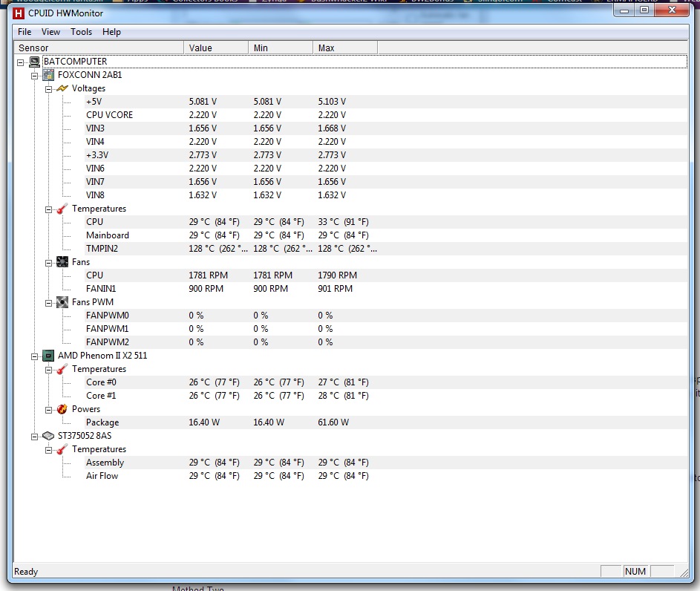Collapse the ST375052 8AS drive node
Screen dimensions: 700x591
[34, 437]
